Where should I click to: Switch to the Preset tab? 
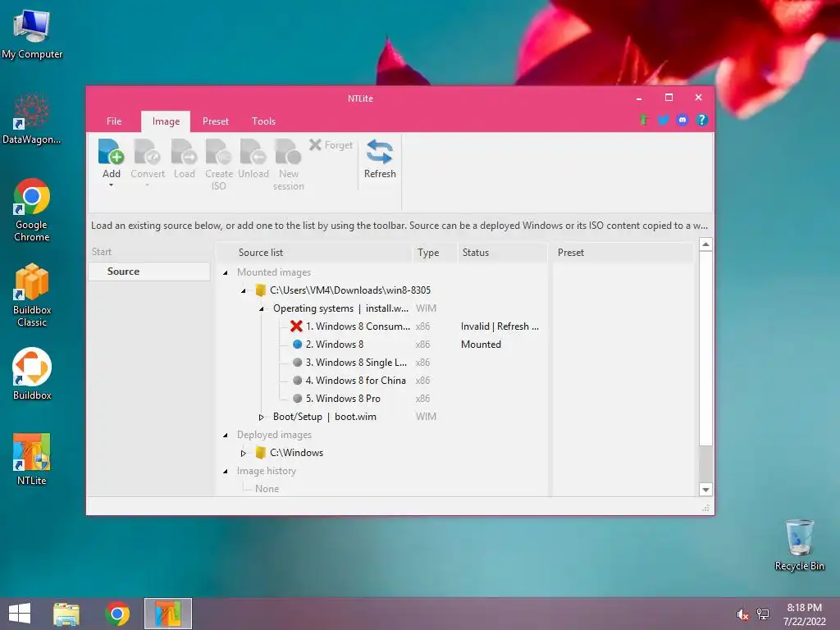216,121
